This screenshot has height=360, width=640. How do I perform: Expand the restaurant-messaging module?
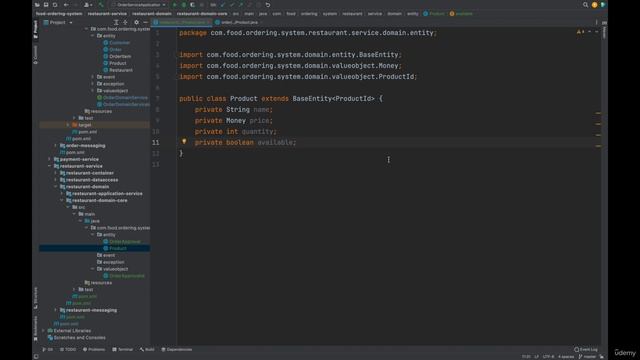coord(56,310)
